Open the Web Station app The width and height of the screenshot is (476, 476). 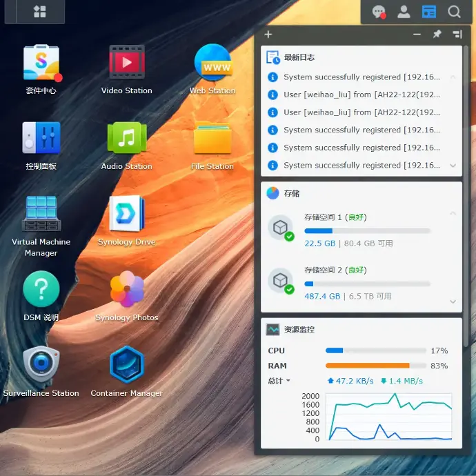212,63
